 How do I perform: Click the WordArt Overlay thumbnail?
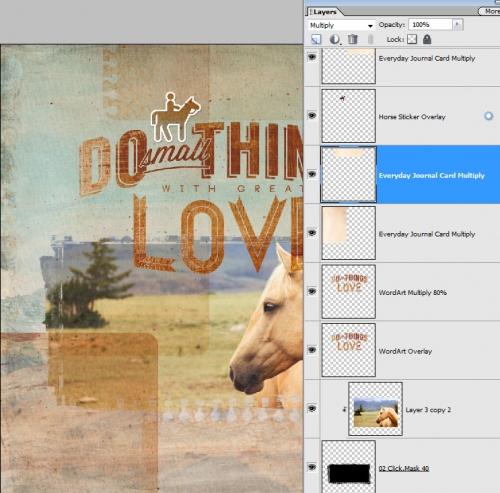(x=349, y=350)
